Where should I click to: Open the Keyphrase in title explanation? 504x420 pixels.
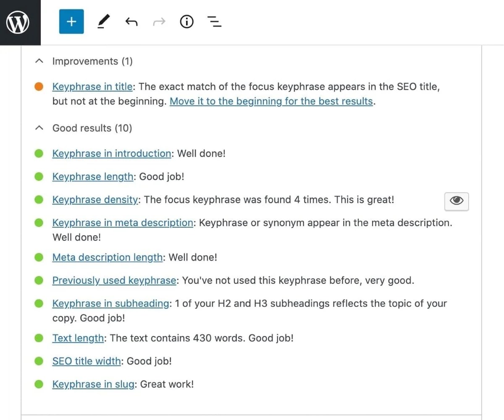point(92,87)
